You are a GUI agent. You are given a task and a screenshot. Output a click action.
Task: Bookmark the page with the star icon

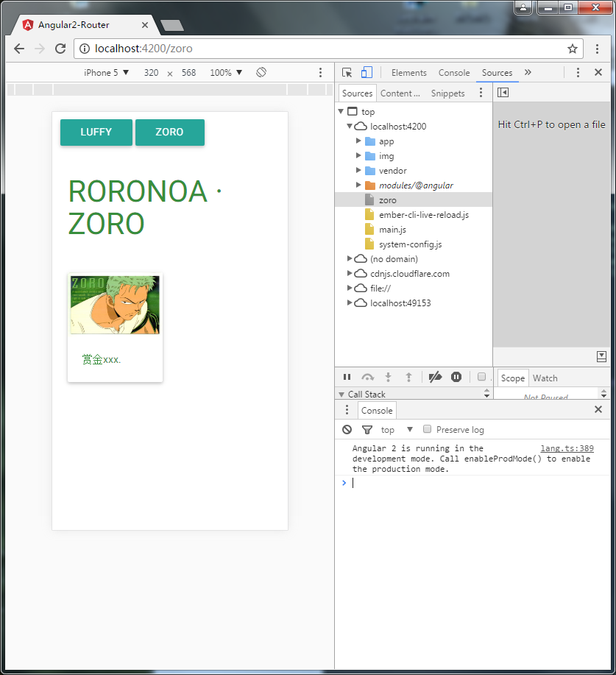[572, 49]
